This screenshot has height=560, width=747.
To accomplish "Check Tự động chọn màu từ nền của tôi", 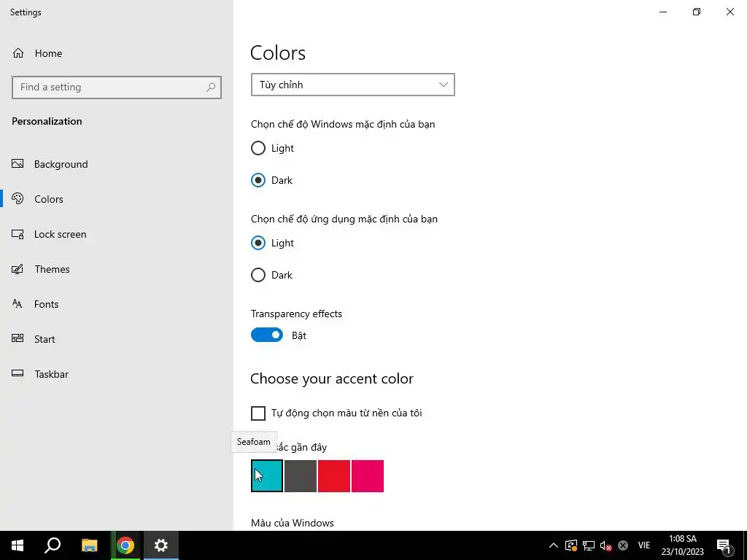I will pyautogui.click(x=258, y=413).
